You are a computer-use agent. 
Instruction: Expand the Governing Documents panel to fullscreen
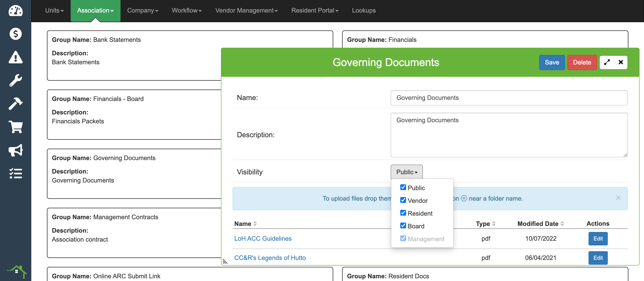point(607,62)
